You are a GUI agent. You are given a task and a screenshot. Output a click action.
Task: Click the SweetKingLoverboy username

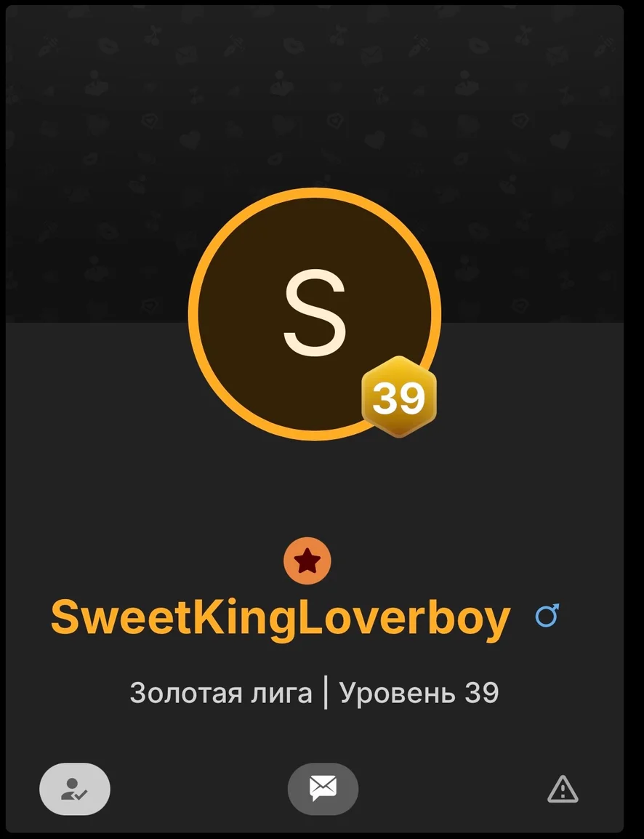pos(280,618)
